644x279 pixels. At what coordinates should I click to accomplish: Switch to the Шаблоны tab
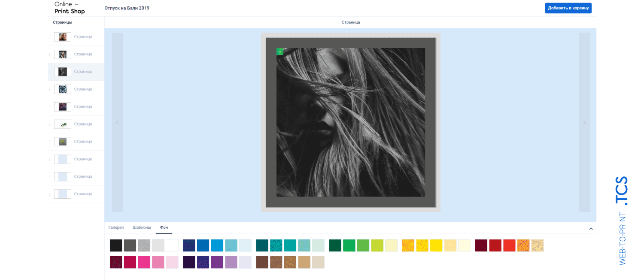click(142, 227)
